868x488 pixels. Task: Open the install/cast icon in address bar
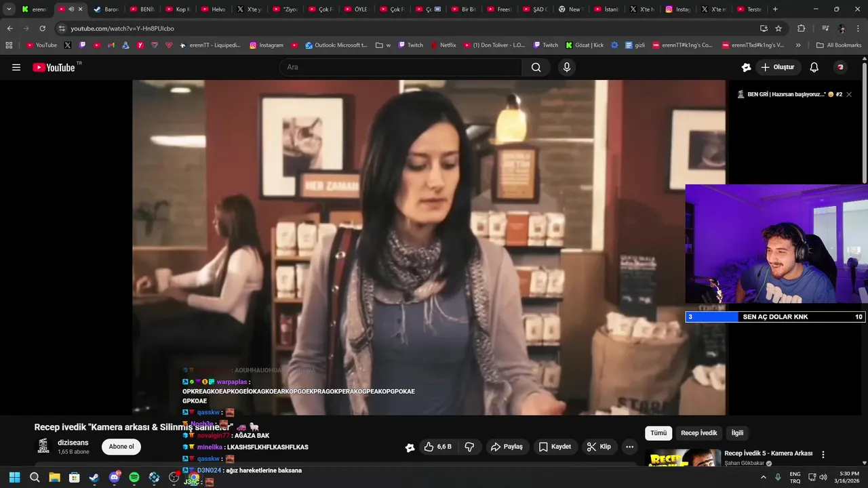[764, 28]
